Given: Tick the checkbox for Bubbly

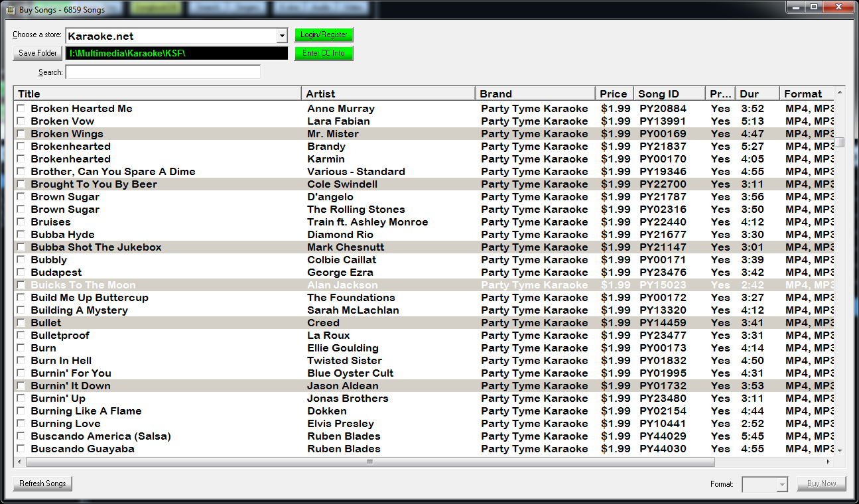Looking at the screenshot, I should (21, 260).
